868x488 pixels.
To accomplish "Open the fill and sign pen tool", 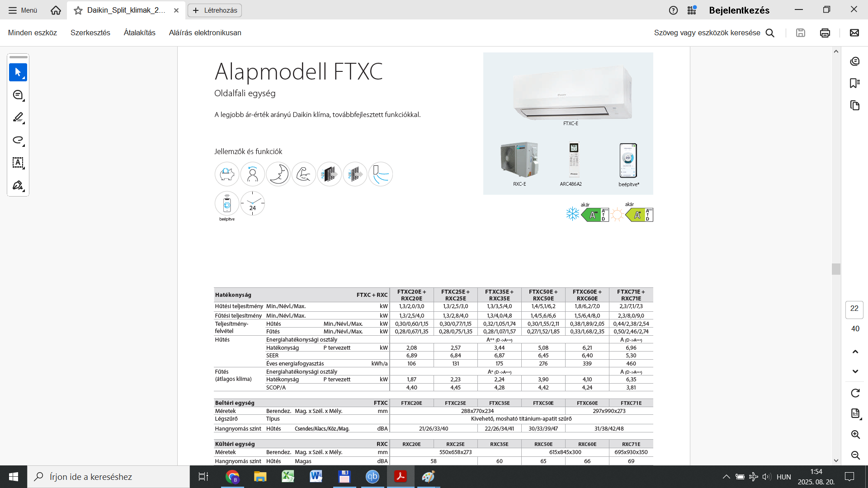I will coord(18,185).
